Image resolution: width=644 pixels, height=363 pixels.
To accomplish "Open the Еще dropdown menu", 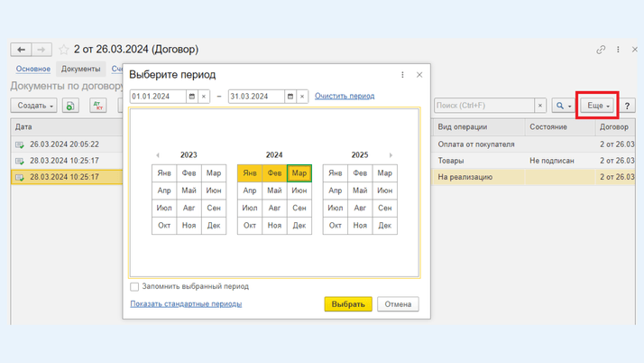I will click(x=598, y=106).
